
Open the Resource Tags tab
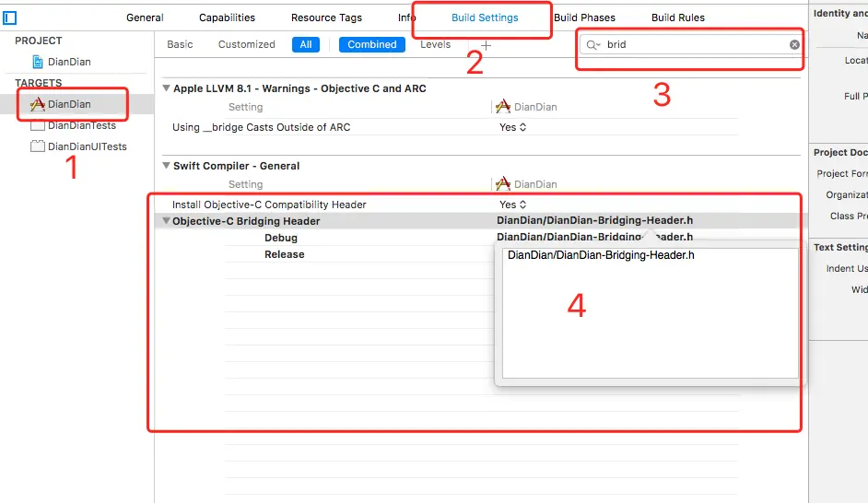tap(326, 18)
